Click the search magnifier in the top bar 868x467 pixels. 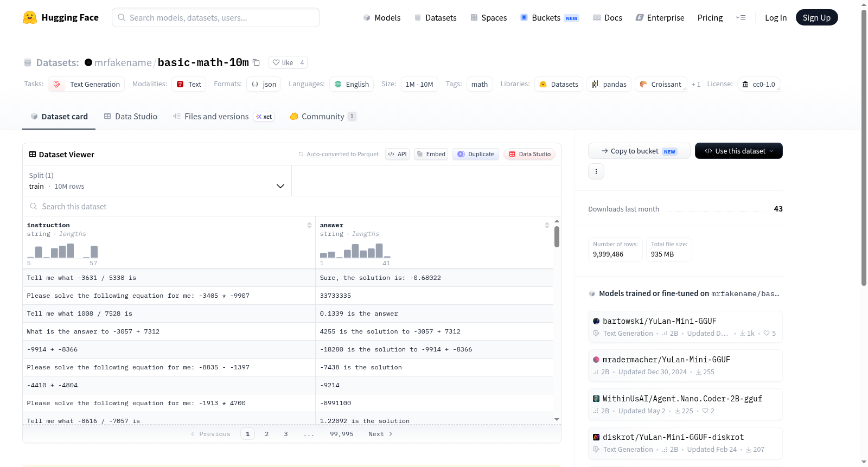click(x=122, y=17)
